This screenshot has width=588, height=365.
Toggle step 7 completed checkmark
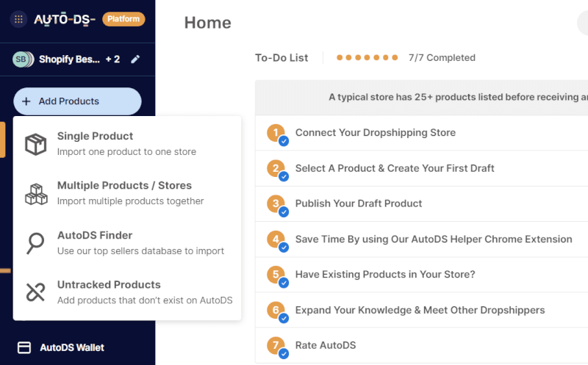283,353
